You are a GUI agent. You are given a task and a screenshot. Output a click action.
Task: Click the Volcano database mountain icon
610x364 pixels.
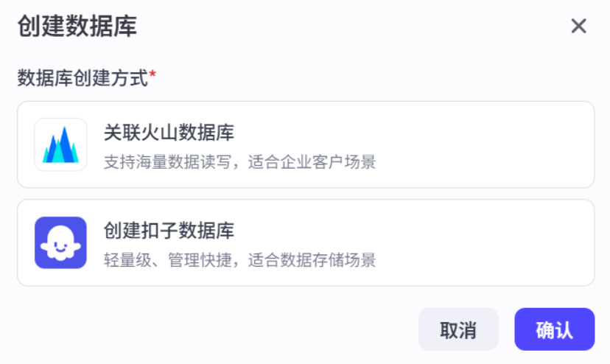point(60,144)
